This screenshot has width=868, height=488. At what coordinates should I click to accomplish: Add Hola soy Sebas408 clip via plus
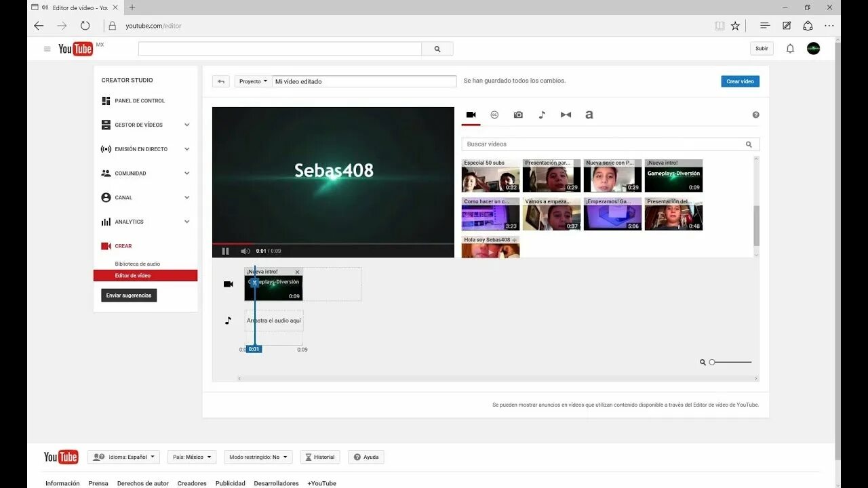click(x=515, y=240)
